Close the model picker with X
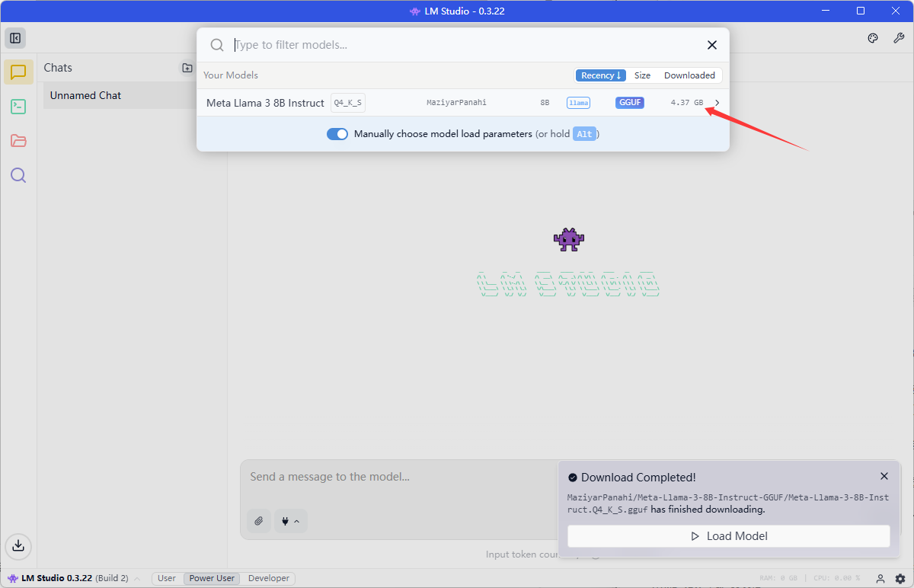The height and width of the screenshot is (588, 914). point(712,45)
